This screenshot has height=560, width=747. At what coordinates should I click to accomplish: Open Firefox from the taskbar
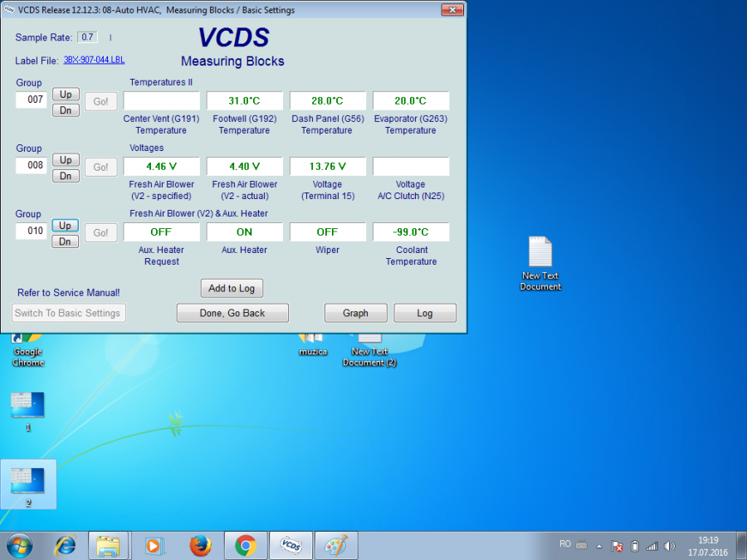click(200, 545)
